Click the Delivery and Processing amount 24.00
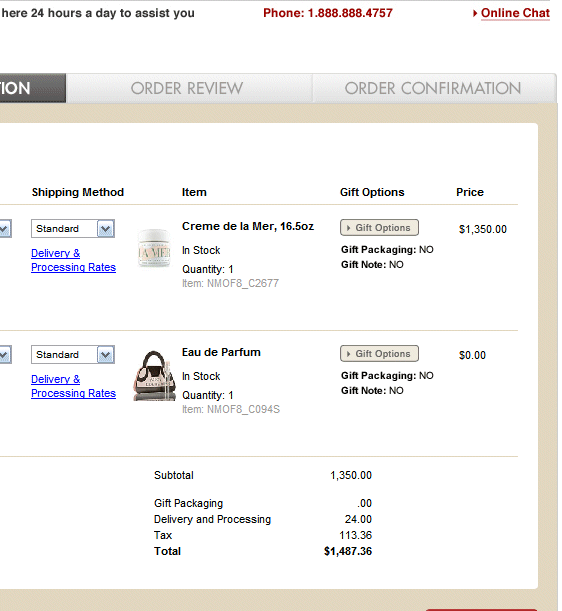This screenshot has height=611, width=562. click(x=358, y=519)
